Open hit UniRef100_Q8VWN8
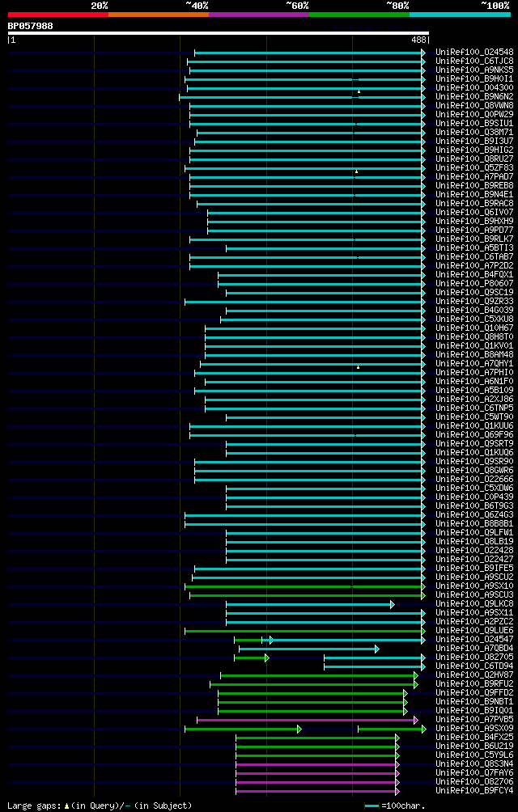This screenshot has height=812, width=518. 474,106
